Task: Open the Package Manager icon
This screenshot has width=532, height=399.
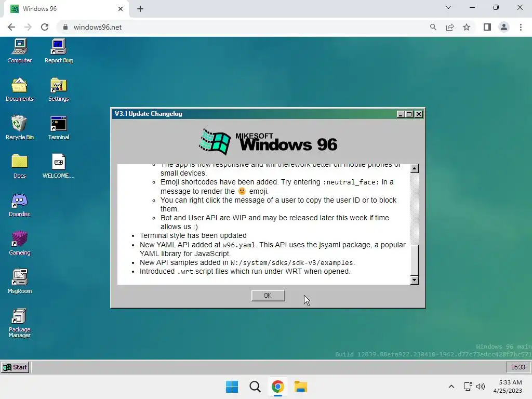Action: click(x=19, y=323)
